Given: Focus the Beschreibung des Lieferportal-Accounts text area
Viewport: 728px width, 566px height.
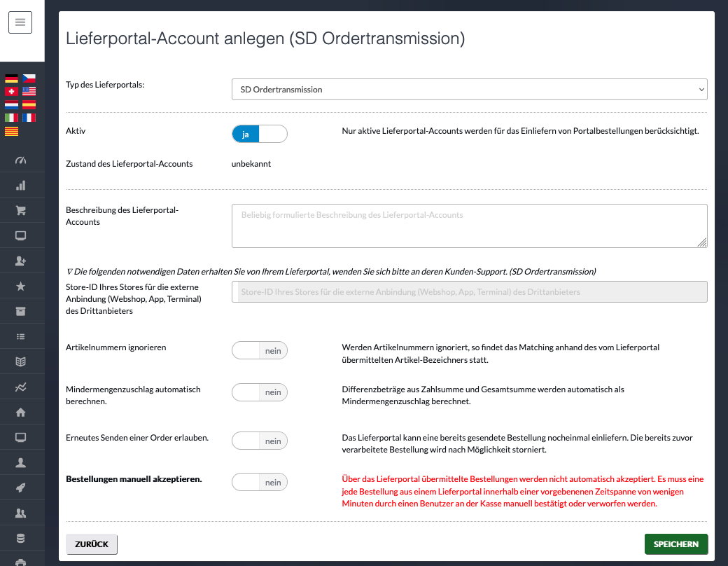Looking at the screenshot, I should [x=470, y=226].
